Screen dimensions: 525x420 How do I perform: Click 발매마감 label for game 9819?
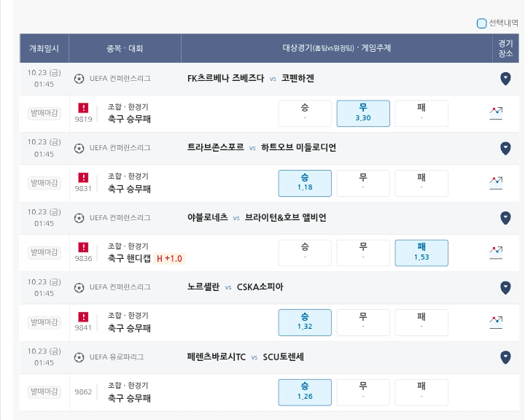pos(44,113)
